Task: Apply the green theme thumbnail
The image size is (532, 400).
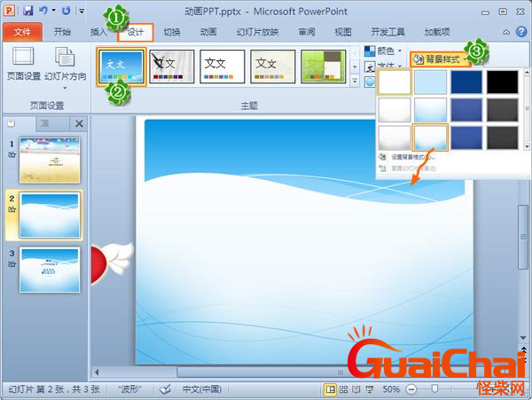Action: click(324, 67)
